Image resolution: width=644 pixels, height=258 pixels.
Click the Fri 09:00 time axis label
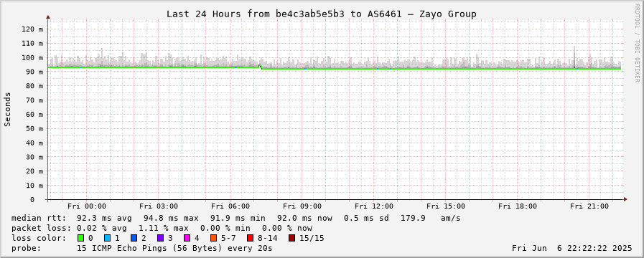point(302,206)
